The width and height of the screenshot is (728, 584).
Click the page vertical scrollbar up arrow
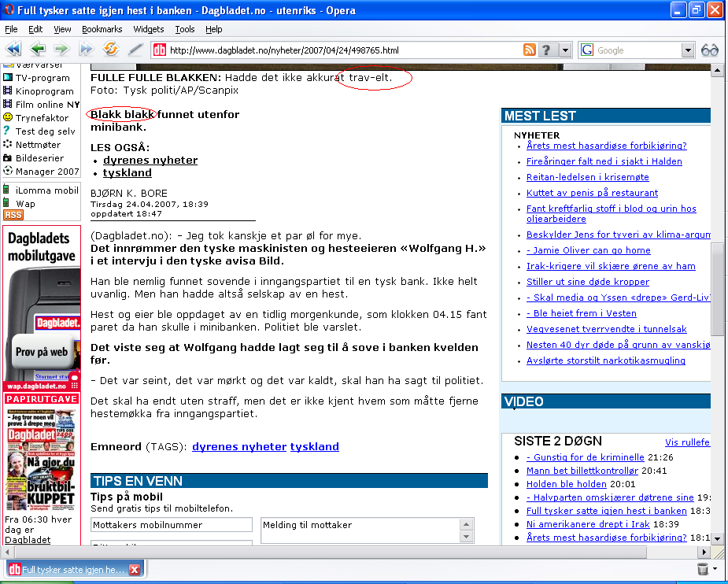click(717, 71)
